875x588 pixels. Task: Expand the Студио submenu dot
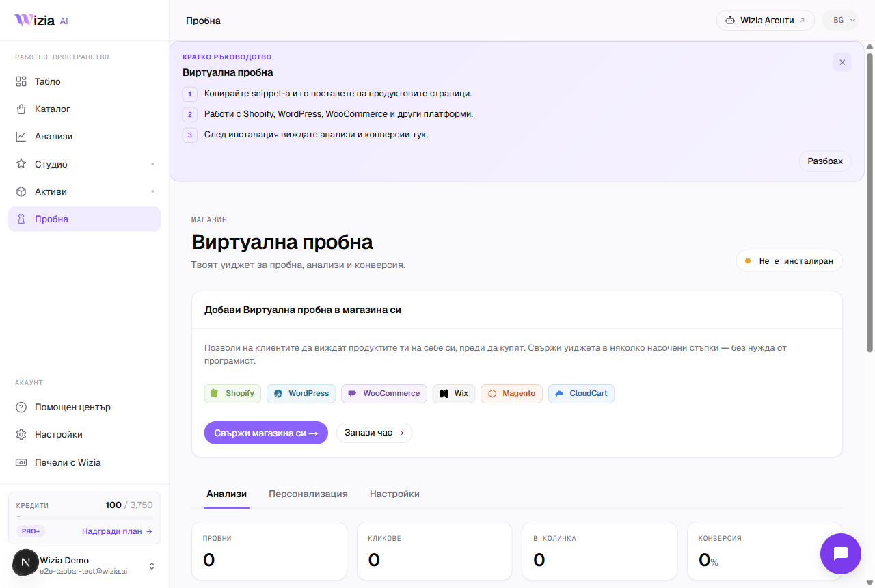[x=152, y=164]
